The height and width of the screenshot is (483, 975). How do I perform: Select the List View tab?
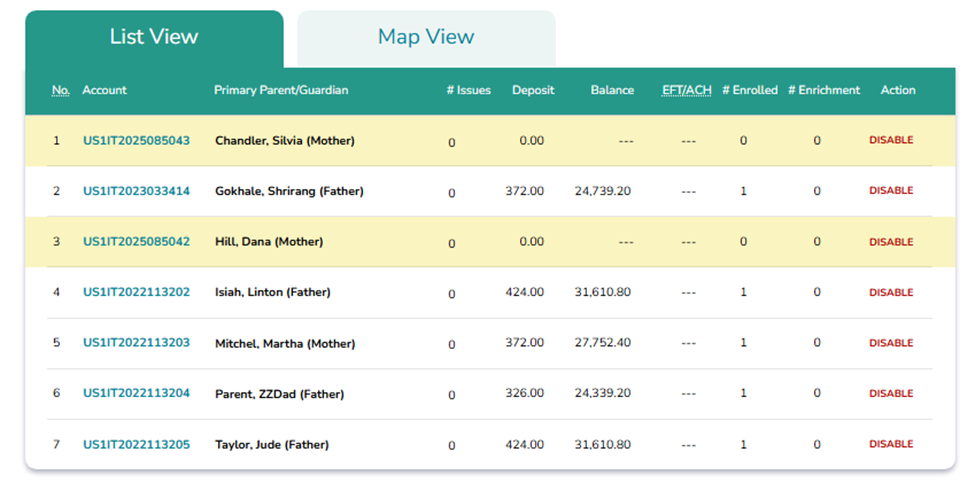coord(154,38)
